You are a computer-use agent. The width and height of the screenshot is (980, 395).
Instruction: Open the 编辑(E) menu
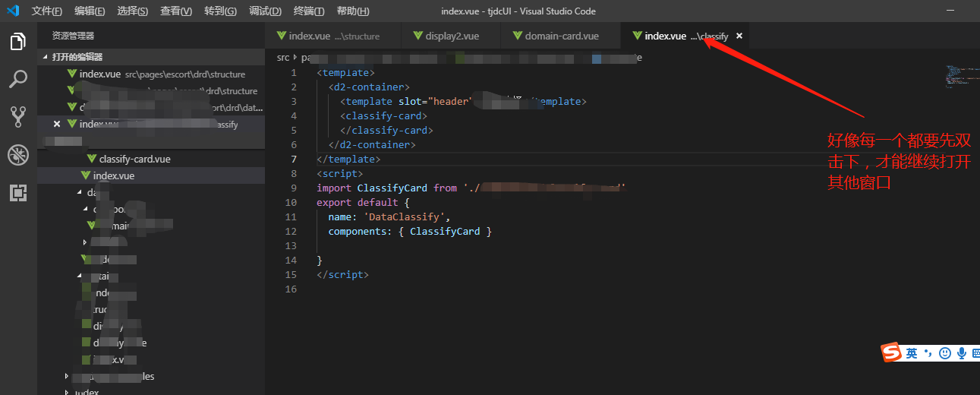coord(90,11)
